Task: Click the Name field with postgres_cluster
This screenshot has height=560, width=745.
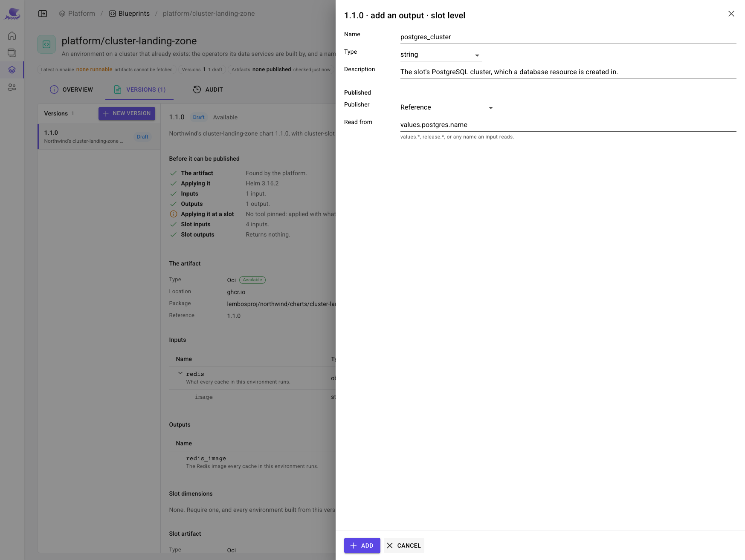Action: pyautogui.click(x=568, y=37)
